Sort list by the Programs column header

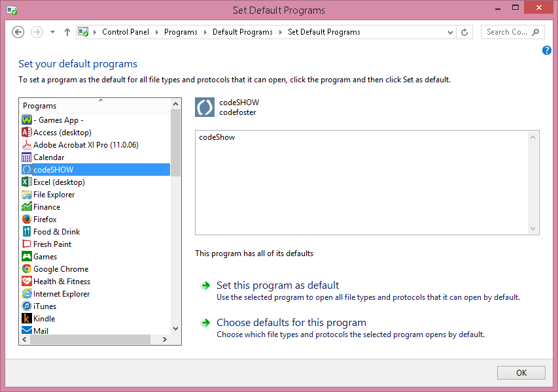pos(96,106)
